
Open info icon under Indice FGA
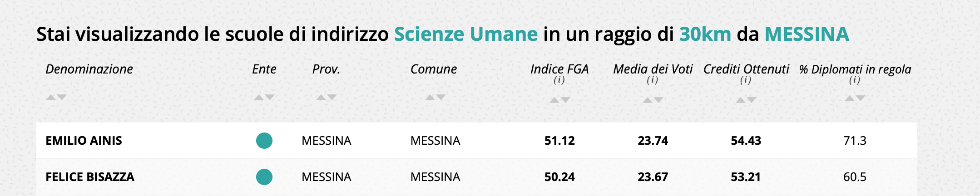(559, 80)
